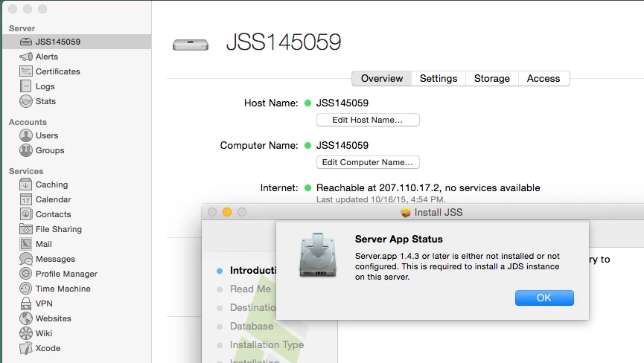Open the Stats graph icon
Viewport: 644px width, 363px height.
click(x=25, y=101)
